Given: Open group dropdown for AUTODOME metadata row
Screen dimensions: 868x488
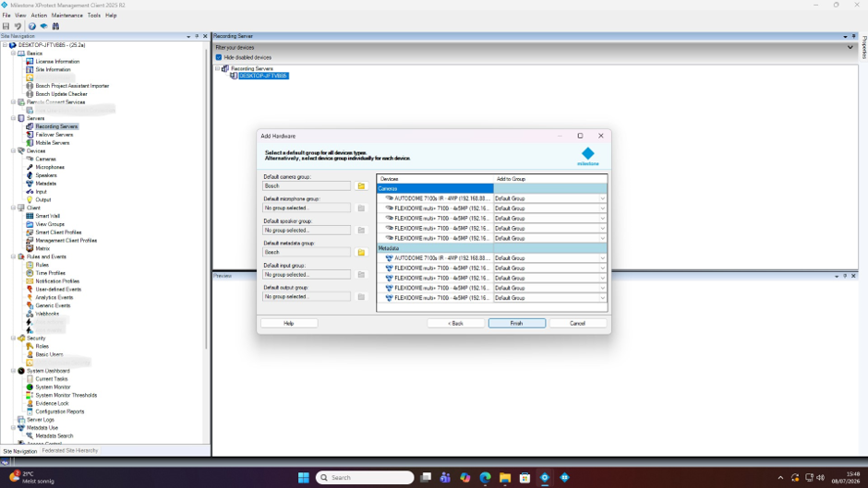Looking at the screenshot, I should 602,258.
